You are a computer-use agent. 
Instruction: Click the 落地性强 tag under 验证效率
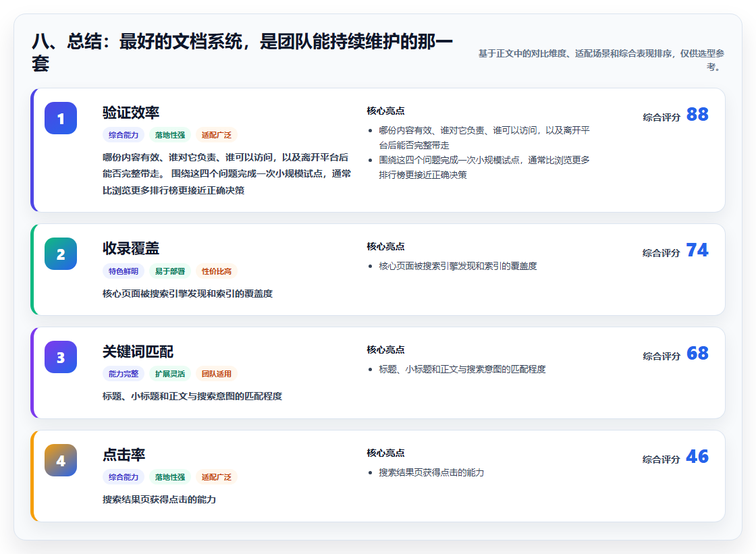click(169, 135)
